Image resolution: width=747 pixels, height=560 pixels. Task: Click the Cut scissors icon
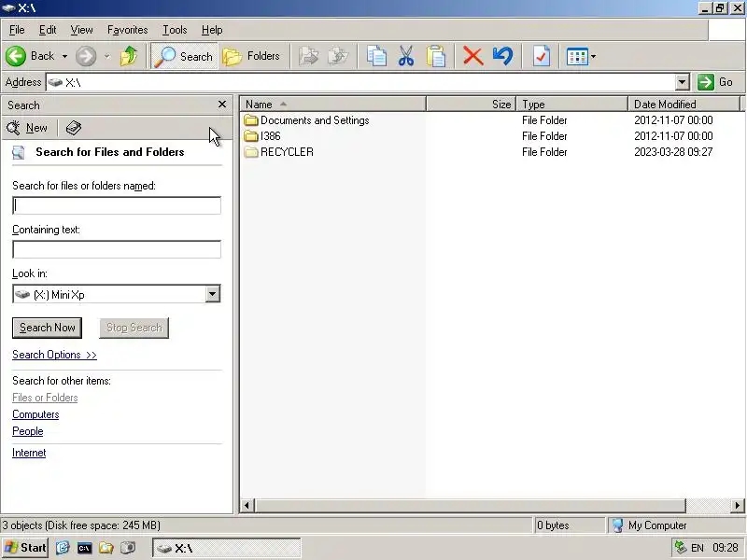click(x=406, y=56)
